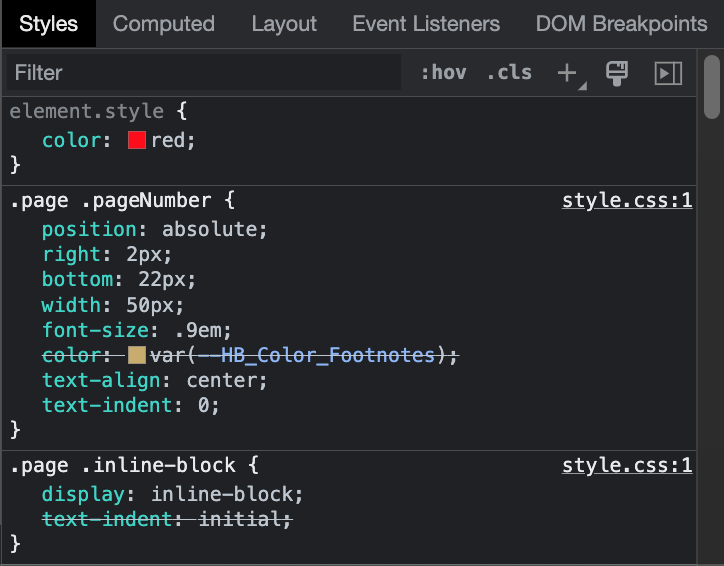The height and width of the screenshot is (566, 724).
Task: Click the new style rule plus icon
Action: (567, 73)
